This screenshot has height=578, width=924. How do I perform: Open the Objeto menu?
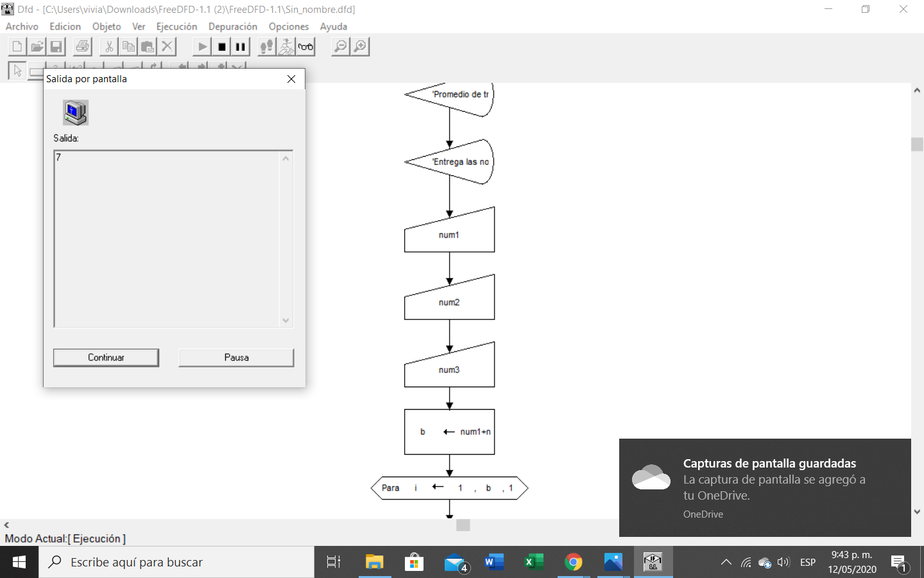(107, 26)
